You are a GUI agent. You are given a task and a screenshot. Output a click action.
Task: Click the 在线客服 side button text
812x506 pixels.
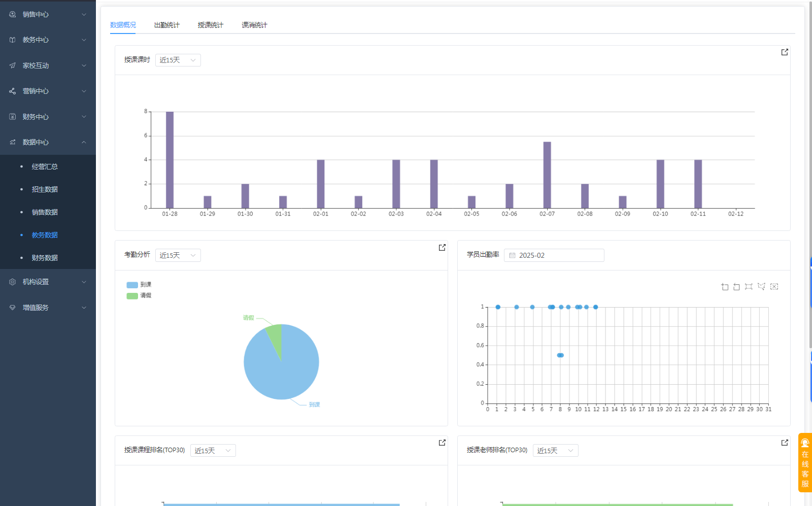click(x=805, y=469)
